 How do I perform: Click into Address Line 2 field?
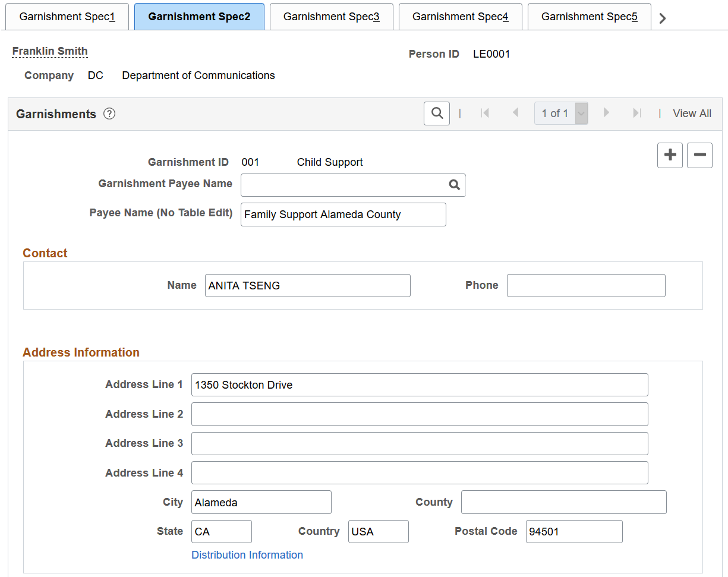tap(420, 414)
